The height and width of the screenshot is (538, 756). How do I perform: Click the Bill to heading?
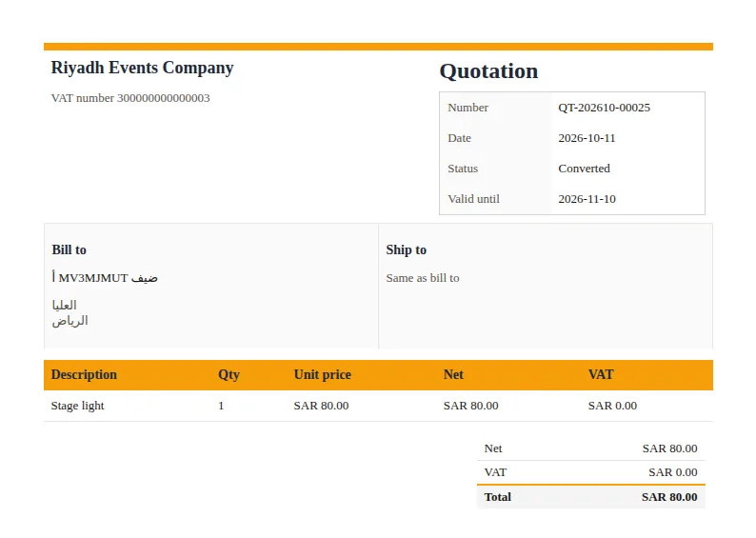(69, 249)
